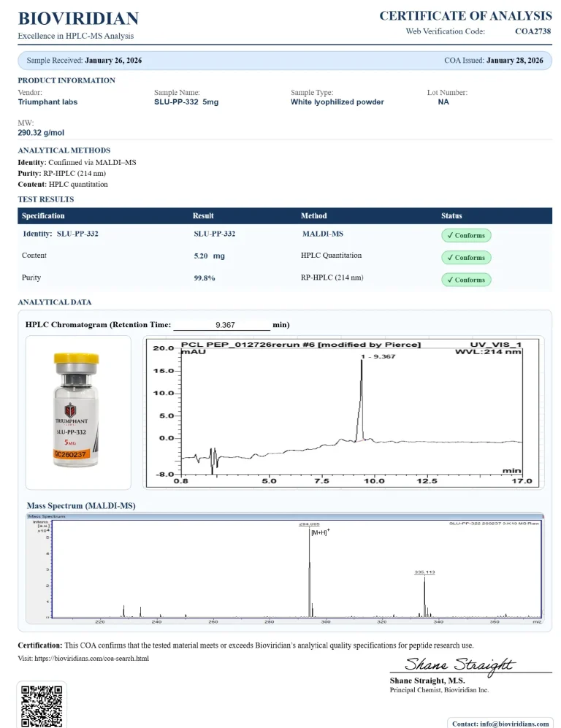Select sample name SLU-PP-332 5mg

[186, 101]
